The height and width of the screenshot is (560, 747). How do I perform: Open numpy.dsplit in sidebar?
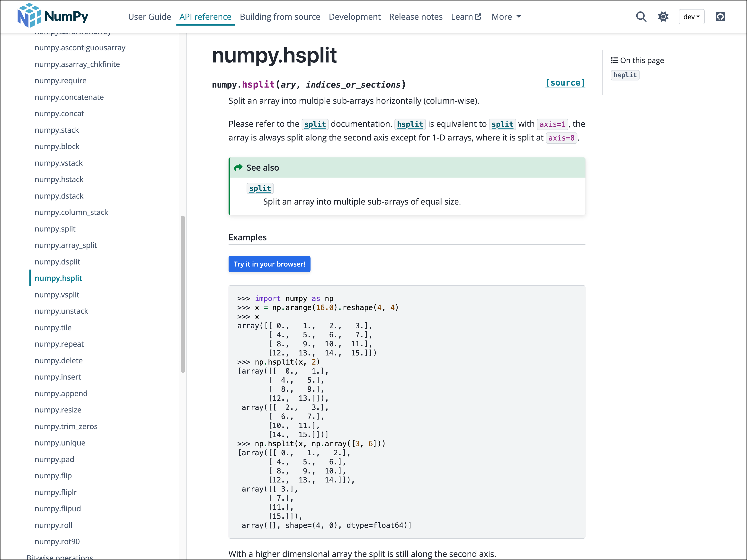point(57,262)
